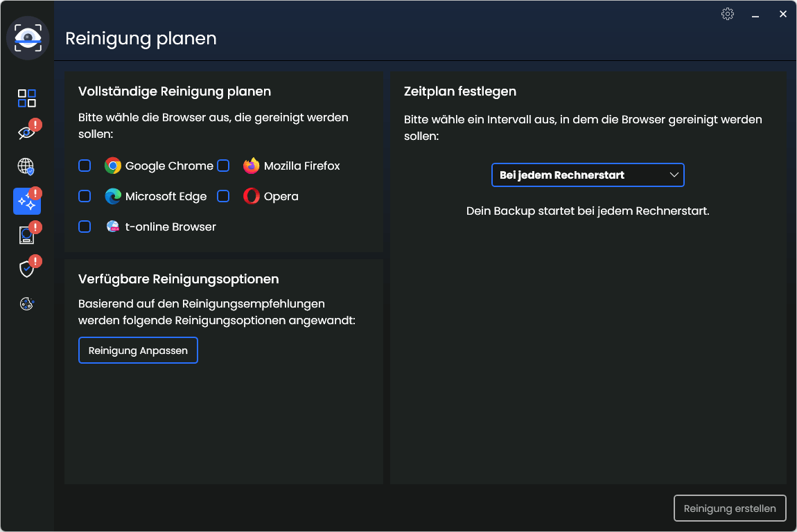
Task: Click the app logo in the top-left corner
Action: click(28, 38)
